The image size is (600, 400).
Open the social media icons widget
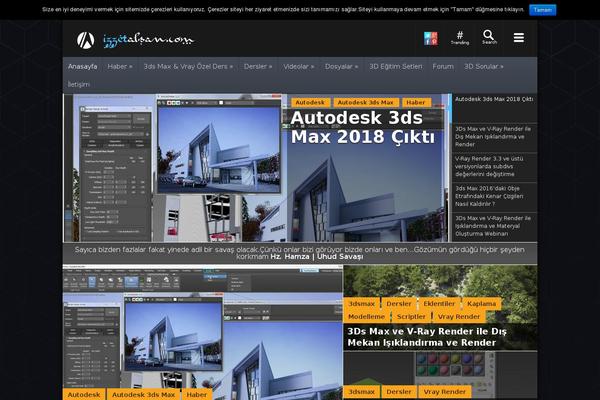point(430,38)
